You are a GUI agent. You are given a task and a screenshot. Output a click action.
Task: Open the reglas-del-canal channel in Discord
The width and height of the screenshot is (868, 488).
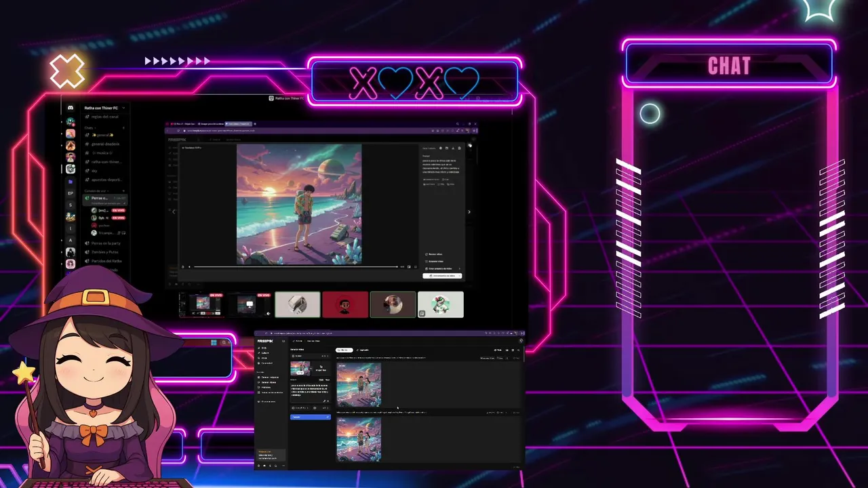(104, 117)
